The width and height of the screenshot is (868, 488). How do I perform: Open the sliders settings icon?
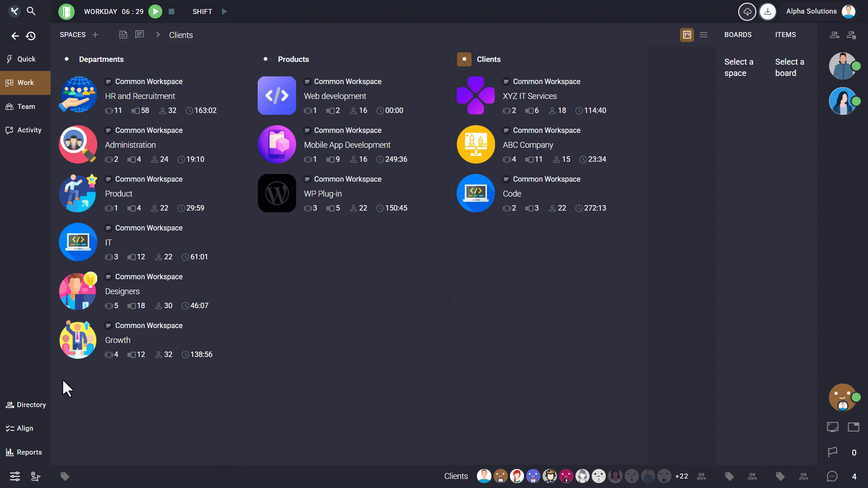click(x=15, y=476)
